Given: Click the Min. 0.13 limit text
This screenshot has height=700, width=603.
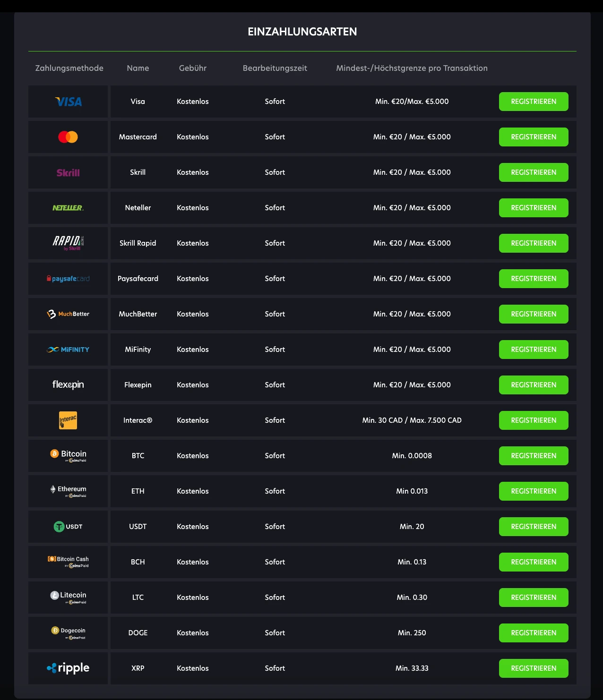Looking at the screenshot, I should [x=412, y=562].
